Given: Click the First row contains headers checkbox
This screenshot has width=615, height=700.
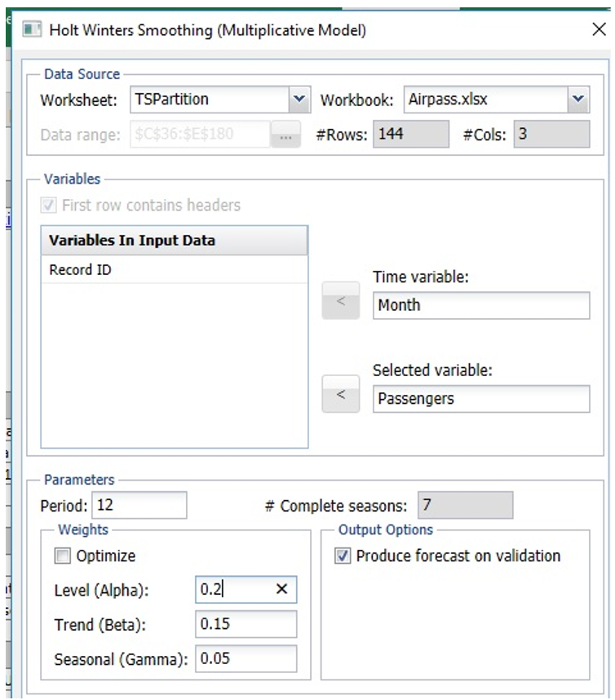Looking at the screenshot, I should coord(51,206).
